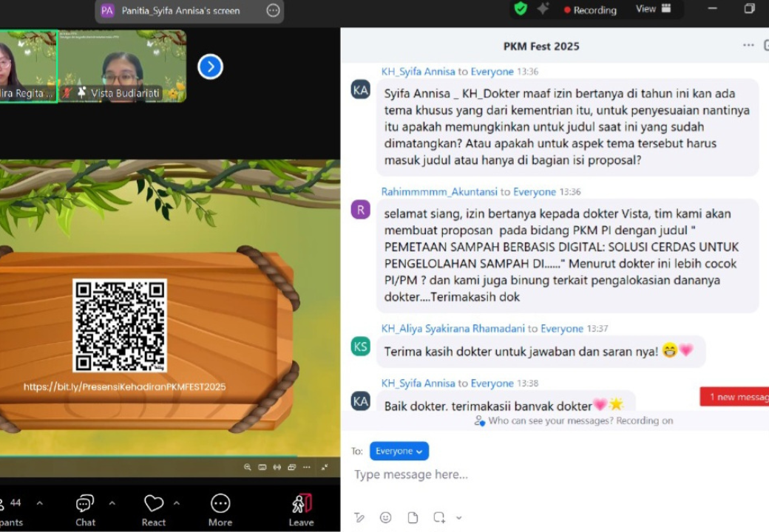Click the PA avatar of the screen sharer

[107, 10]
